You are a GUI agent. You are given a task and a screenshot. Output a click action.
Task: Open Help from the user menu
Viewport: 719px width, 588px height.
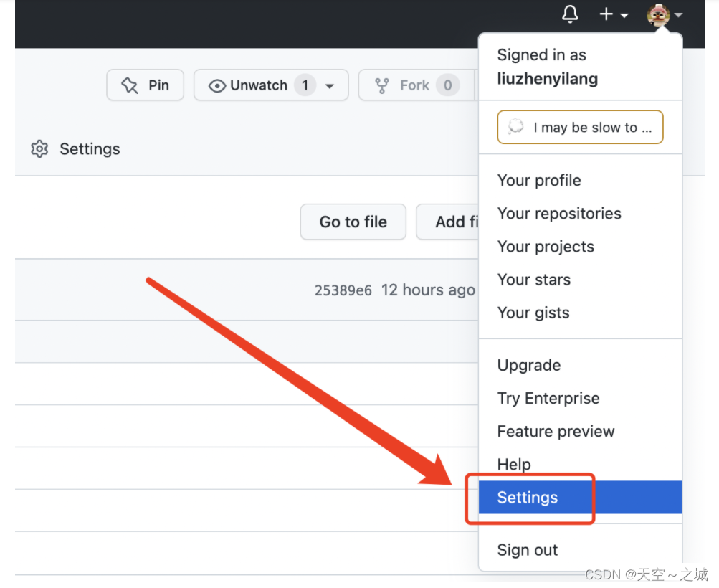[x=580, y=464]
